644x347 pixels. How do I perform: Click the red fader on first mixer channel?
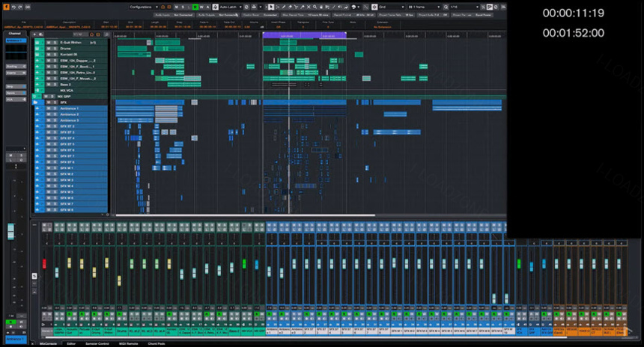(44, 264)
